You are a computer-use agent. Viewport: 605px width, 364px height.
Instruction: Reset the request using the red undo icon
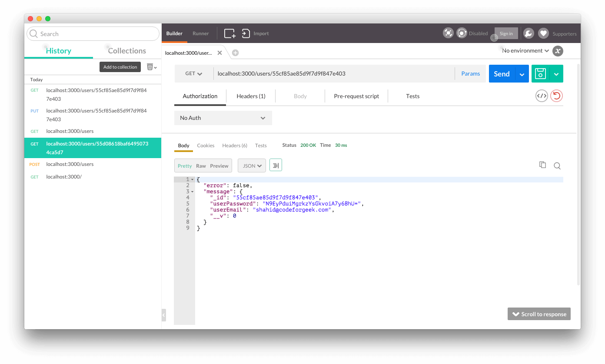click(557, 96)
